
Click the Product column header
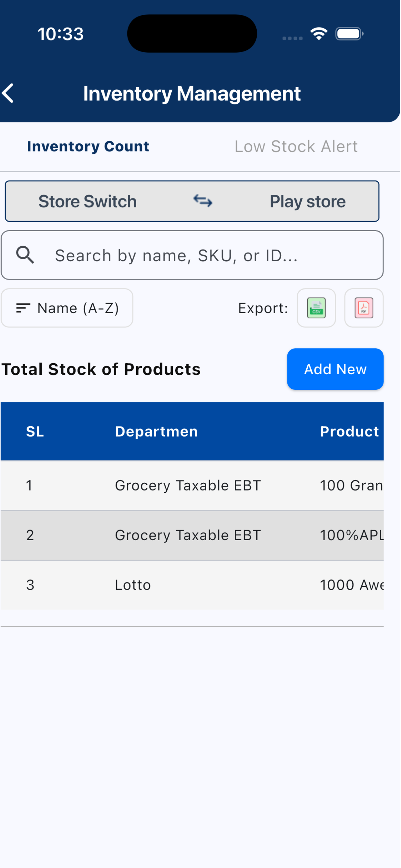pyautogui.click(x=350, y=432)
